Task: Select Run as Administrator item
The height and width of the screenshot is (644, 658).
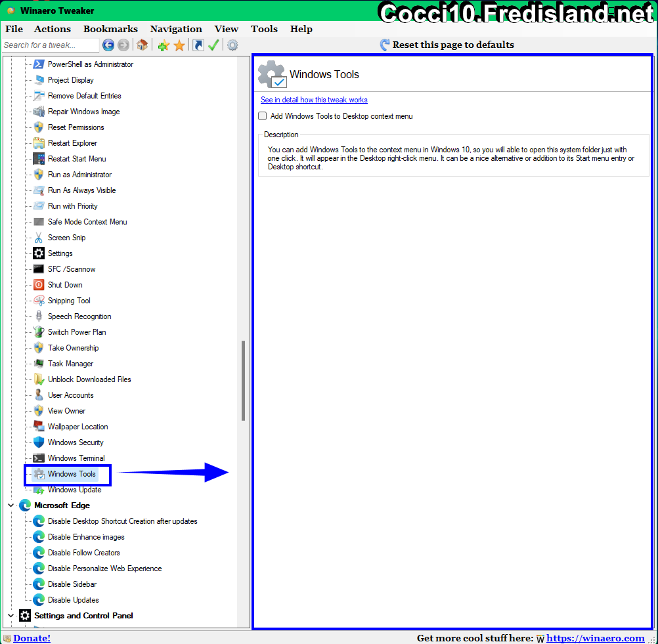Action: 79,175
